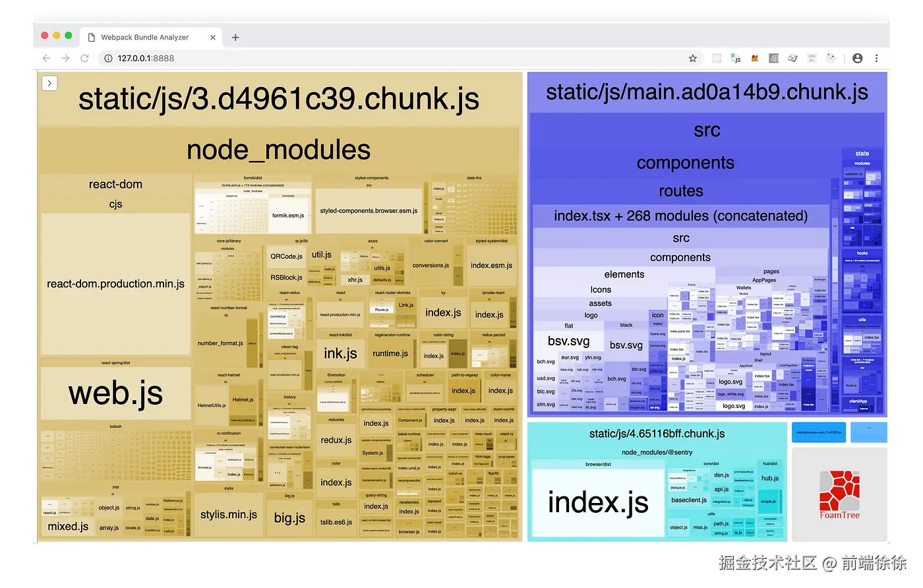Image resolution: width=923 pixels, height=588 pixels.
Task: Click the large bsv.svg block
Action: 568,341
